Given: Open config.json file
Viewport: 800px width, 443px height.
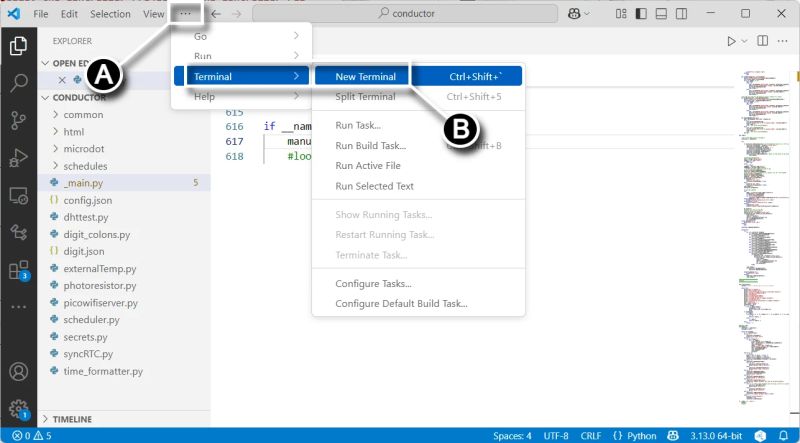Looking at the screenshot, I should tap(124, 200).
